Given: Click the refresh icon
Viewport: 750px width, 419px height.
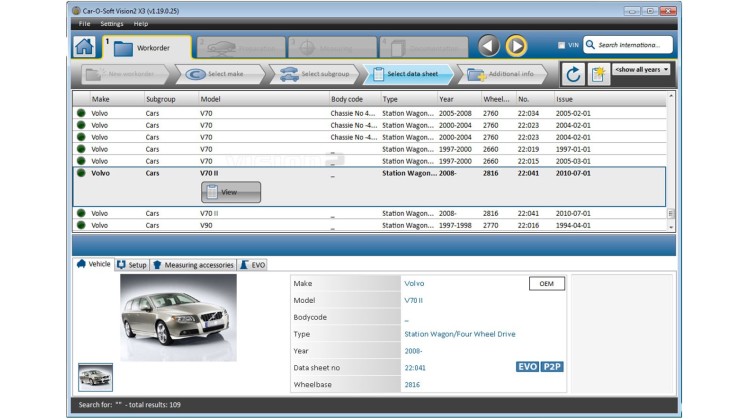Looking at the screenshot, I should tap(573, 74).
